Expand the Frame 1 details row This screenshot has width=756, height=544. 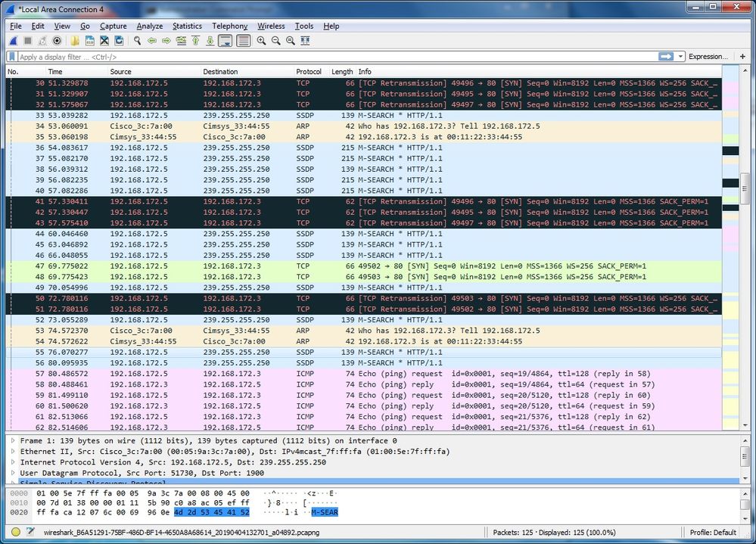click(x=14, y=440)
